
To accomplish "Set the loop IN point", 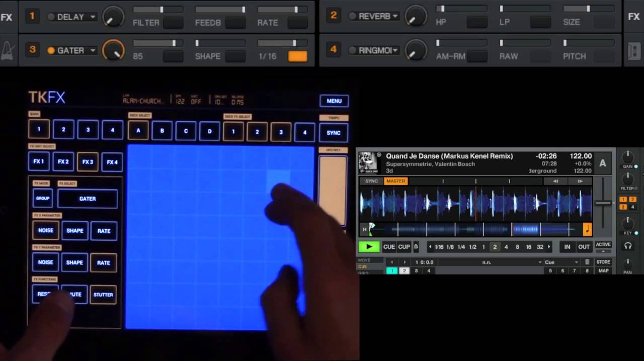I will click(x=567, y=247).
